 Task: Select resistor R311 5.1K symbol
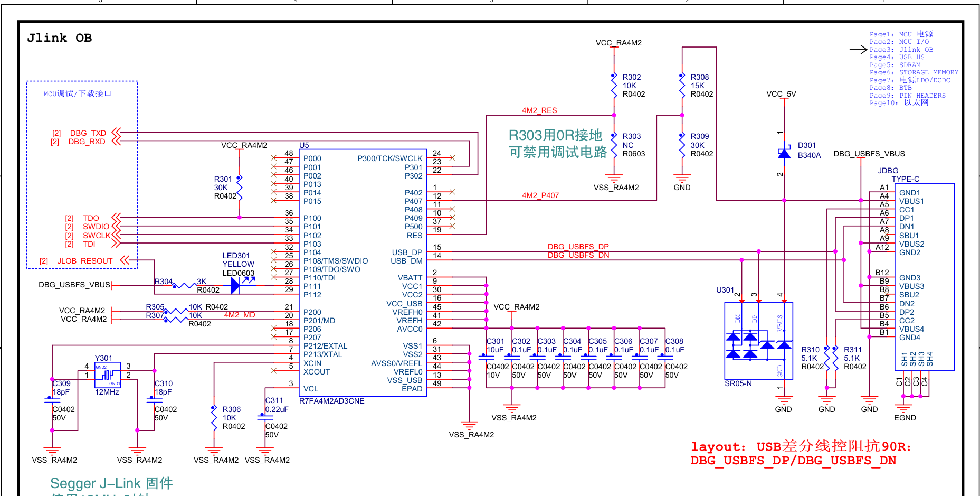pos(835,358)
